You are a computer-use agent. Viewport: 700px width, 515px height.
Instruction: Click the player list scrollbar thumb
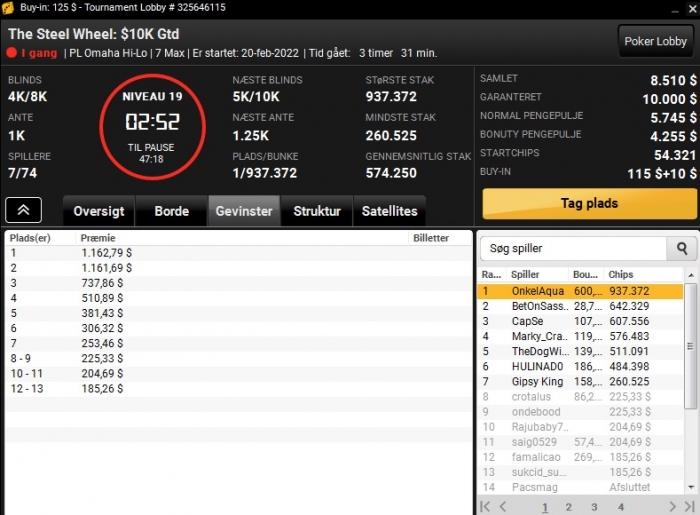pyautogui.click(x=691, y=345)
